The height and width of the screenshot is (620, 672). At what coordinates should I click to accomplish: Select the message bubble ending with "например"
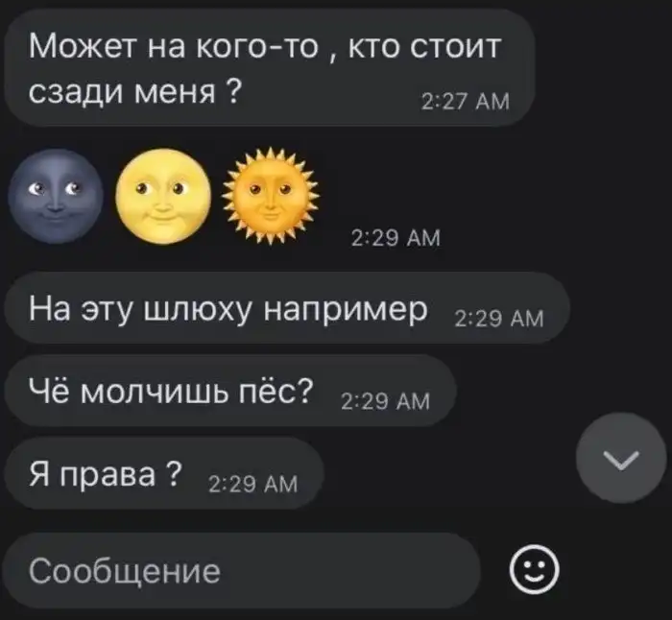point(287,308)
